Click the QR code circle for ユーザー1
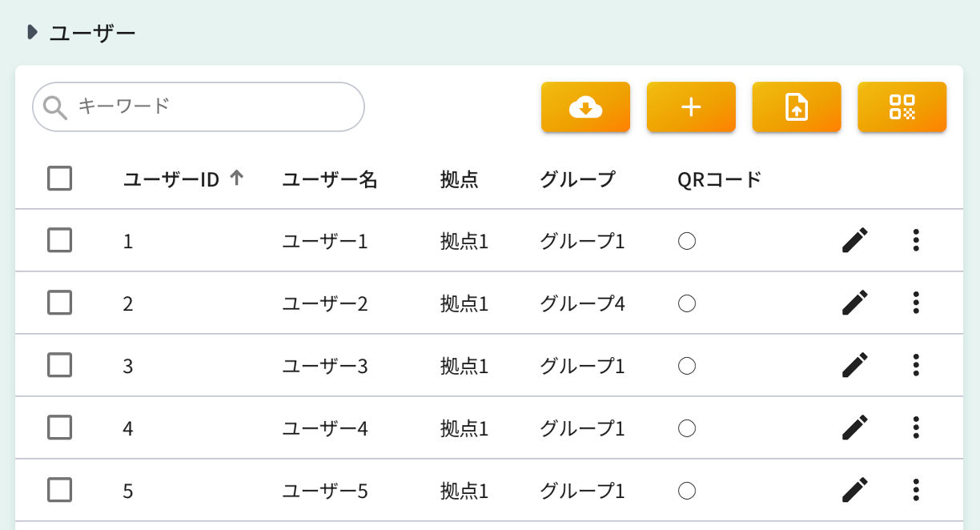Image resolution: width=980 pixels, height=530 pixels. click(687, 240)
